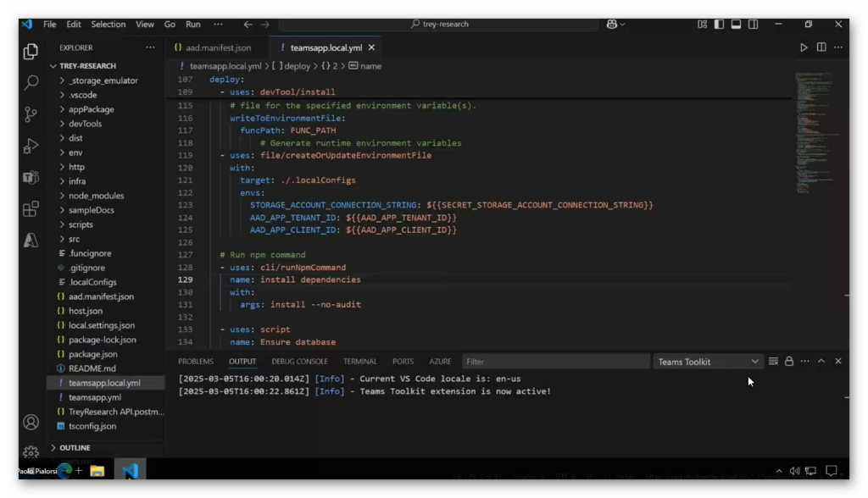
Task: Clear the output panel
Action: [773, 362]
